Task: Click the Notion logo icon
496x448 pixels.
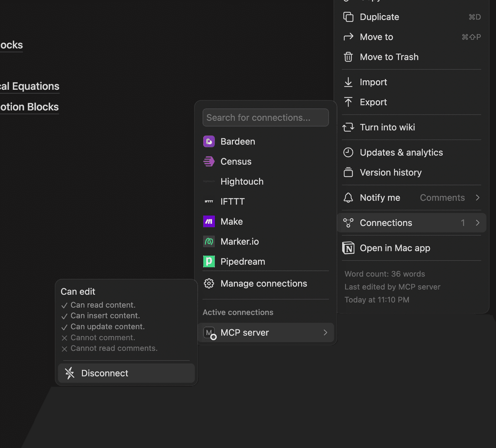Action: click(x=348, y=248)
